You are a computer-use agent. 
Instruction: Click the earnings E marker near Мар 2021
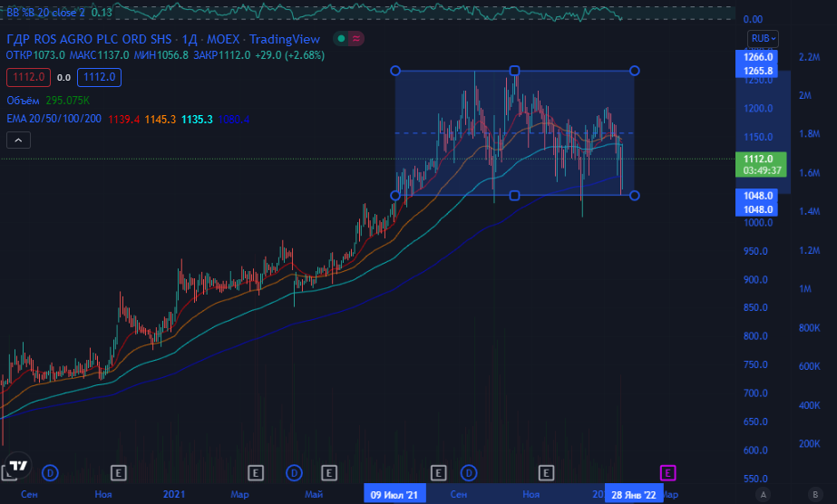pos(256,472)
